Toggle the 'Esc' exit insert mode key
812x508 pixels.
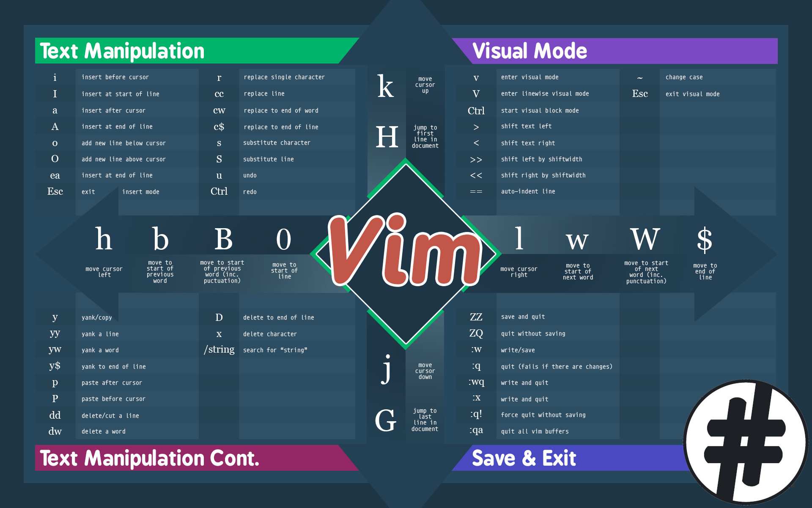[x=55, y=191]
